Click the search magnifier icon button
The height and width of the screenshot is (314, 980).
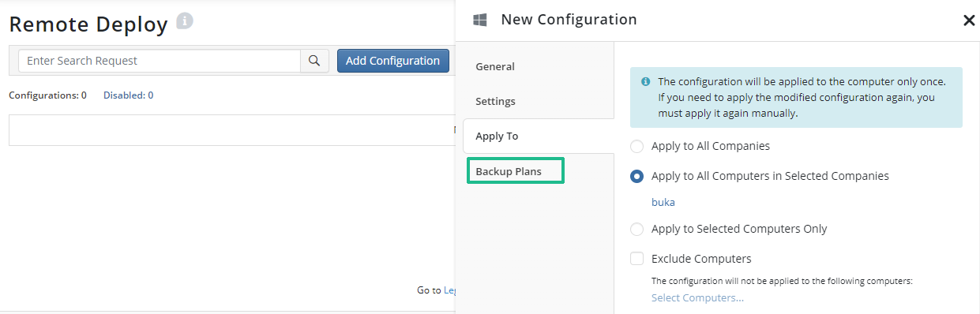314,61
